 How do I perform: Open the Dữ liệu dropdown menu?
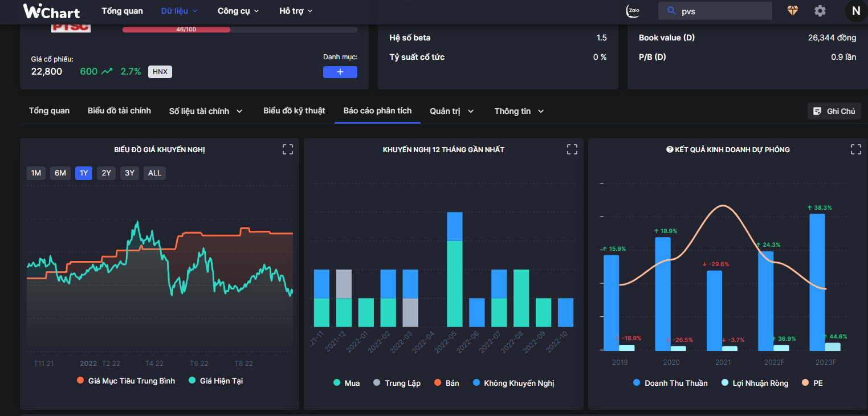pyautogui.click(x=179, y=11)
